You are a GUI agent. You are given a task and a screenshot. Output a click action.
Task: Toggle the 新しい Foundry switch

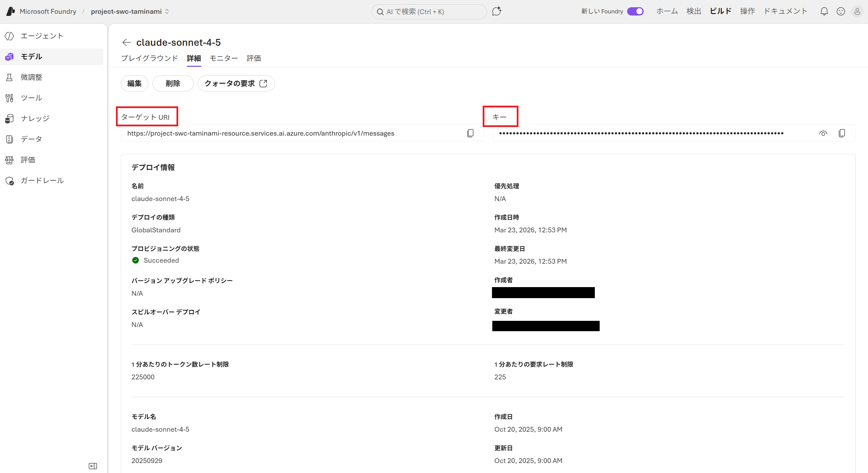click(635, 11)
